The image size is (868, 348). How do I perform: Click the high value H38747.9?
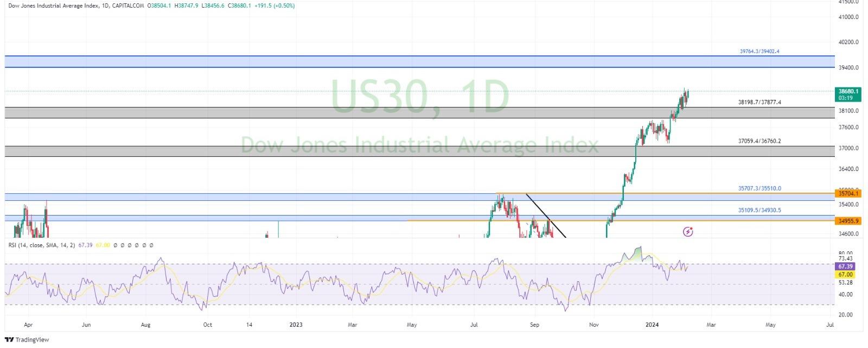click(x=187, y=5)
